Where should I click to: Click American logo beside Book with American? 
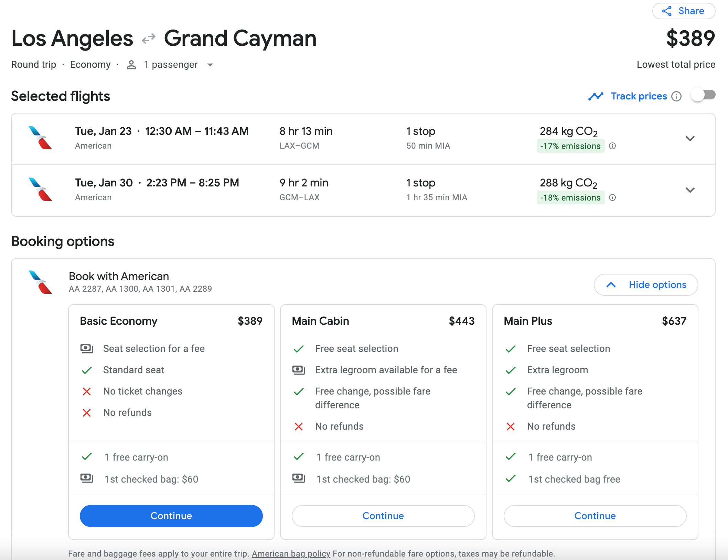tap(40, 282)
